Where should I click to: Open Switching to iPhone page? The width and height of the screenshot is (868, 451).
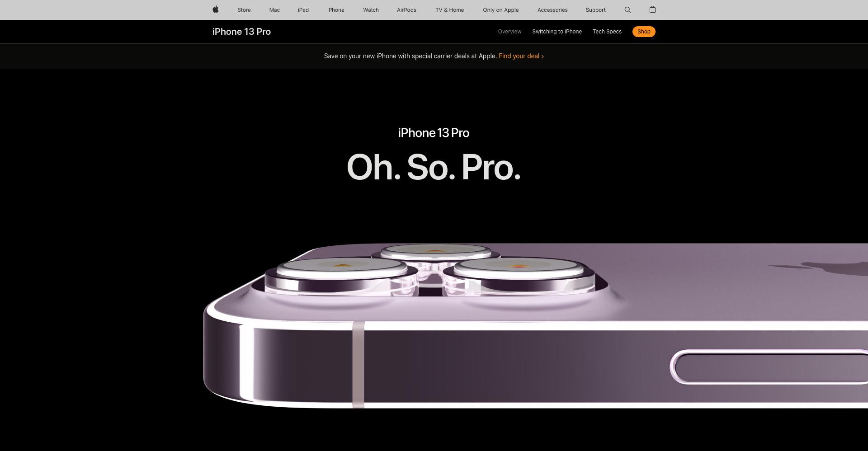(x=557, y=32)
